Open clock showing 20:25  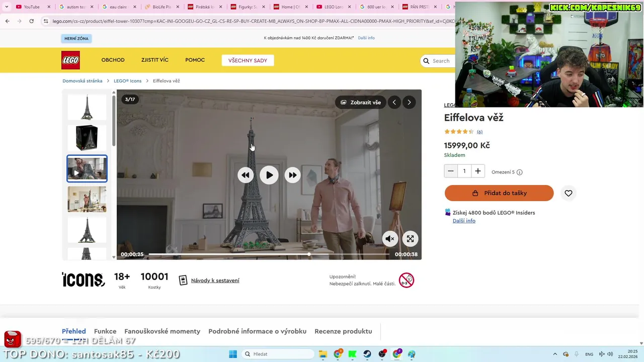(628, 354)
